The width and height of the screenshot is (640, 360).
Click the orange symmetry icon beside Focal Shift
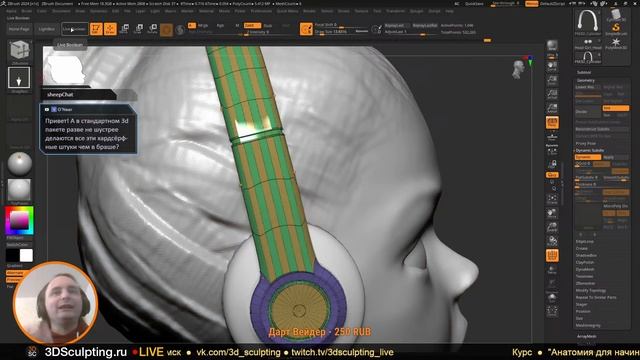click(x=306, y=29)
